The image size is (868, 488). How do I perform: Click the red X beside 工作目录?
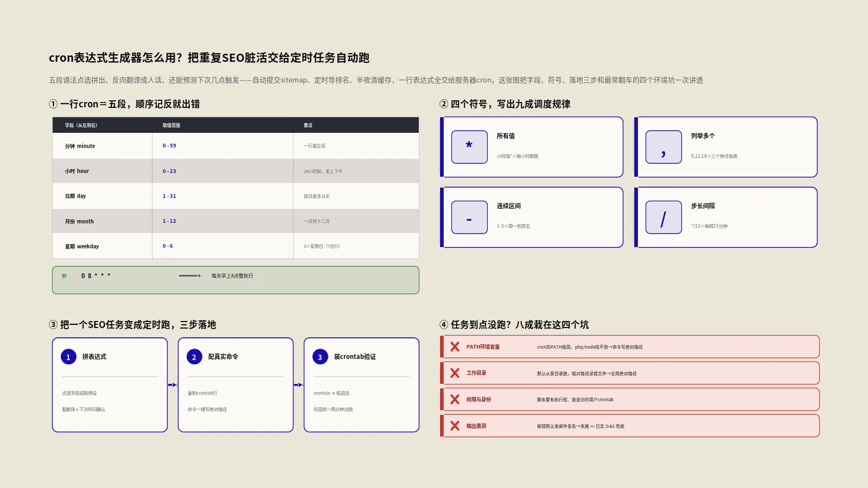(x=455, y=373)
